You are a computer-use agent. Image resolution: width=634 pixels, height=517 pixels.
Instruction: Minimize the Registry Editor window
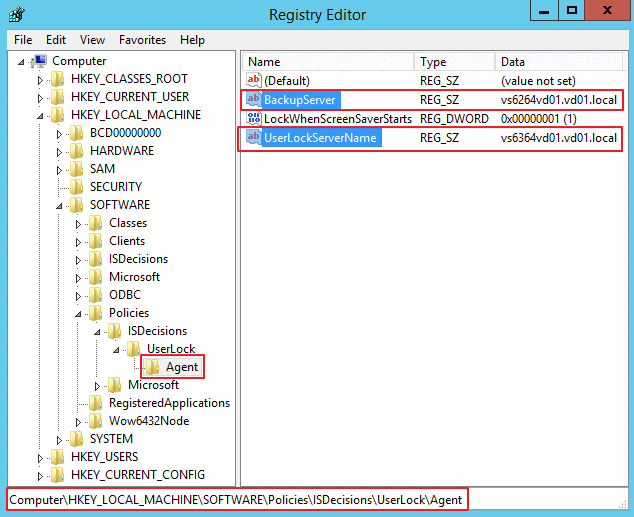[544, 11]
